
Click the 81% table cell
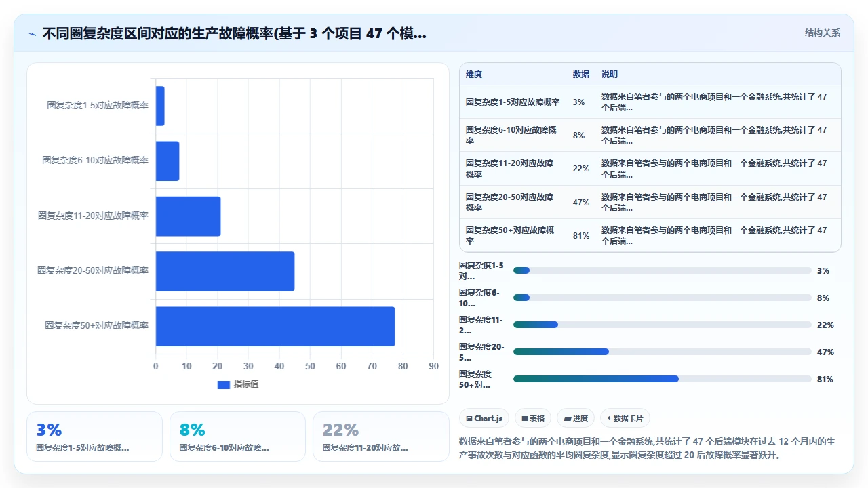point(581,235)
